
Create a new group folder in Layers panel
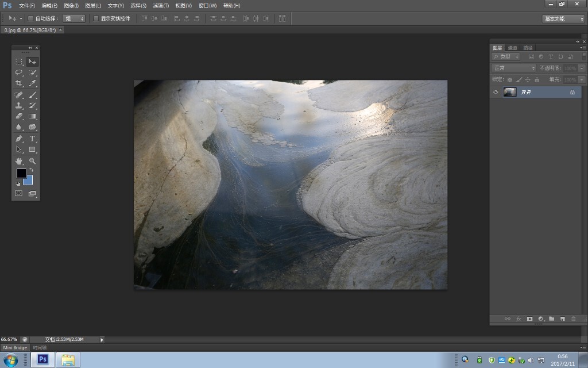click(x=552, y=319)
